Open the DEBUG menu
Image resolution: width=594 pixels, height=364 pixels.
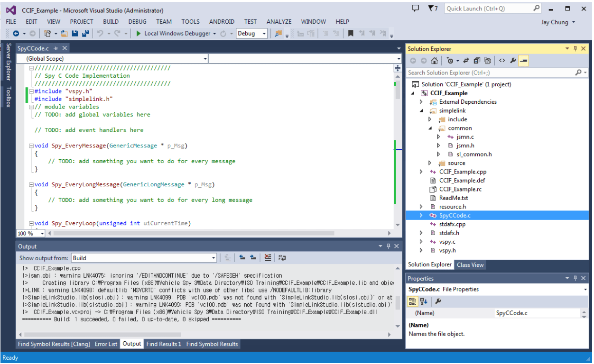click(x=138, y=21)
